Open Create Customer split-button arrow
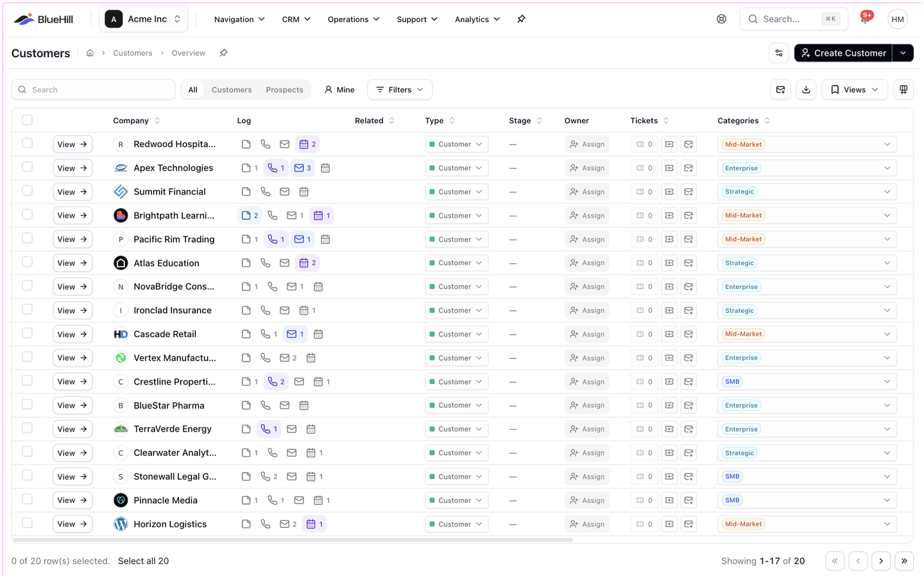924x578 pixels. click(x=903, y=53)
